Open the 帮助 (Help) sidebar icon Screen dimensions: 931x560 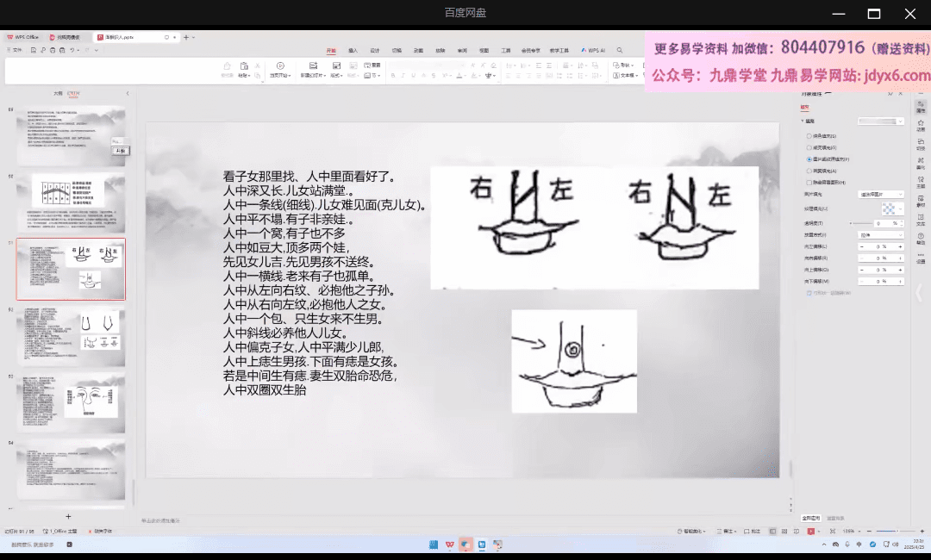point(921,240)
